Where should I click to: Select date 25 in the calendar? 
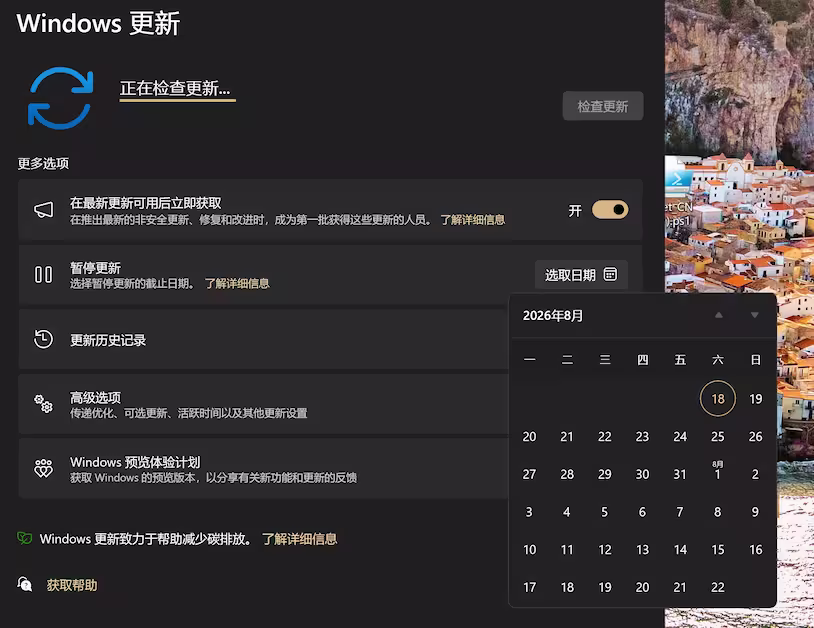pyautogui.click(x=718, y=436)
